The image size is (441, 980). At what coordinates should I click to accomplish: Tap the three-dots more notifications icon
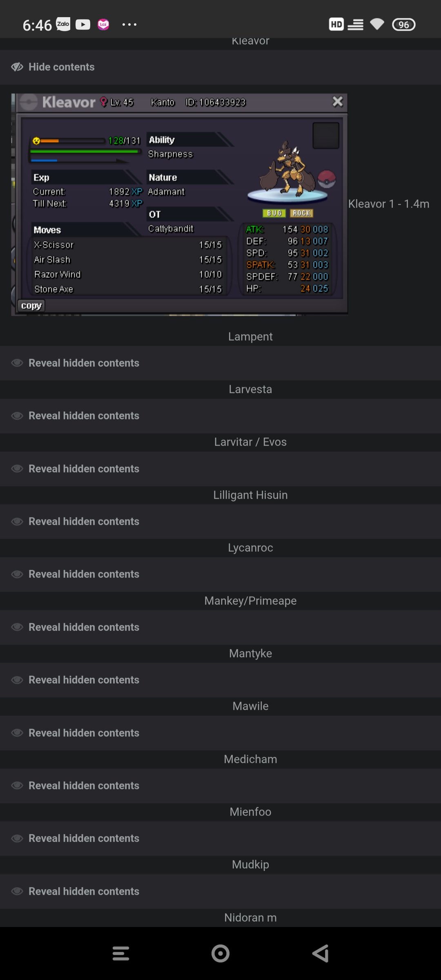pos(129,24)
